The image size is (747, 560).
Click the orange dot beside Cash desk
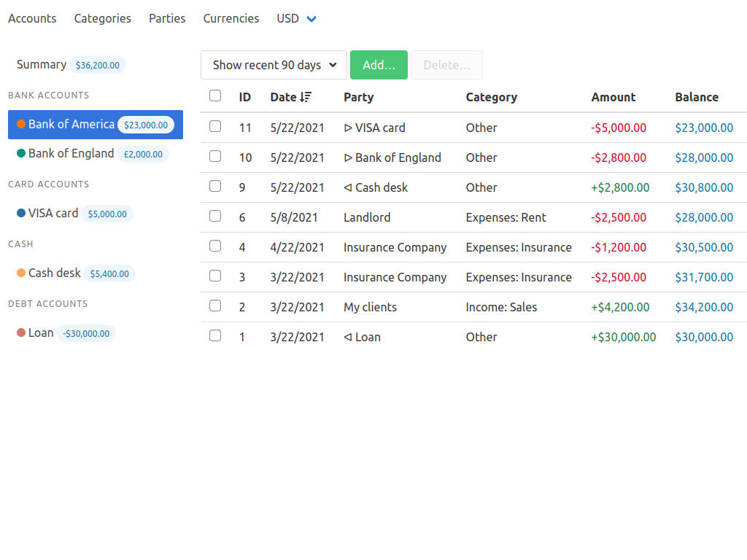[x=21, y=273]
